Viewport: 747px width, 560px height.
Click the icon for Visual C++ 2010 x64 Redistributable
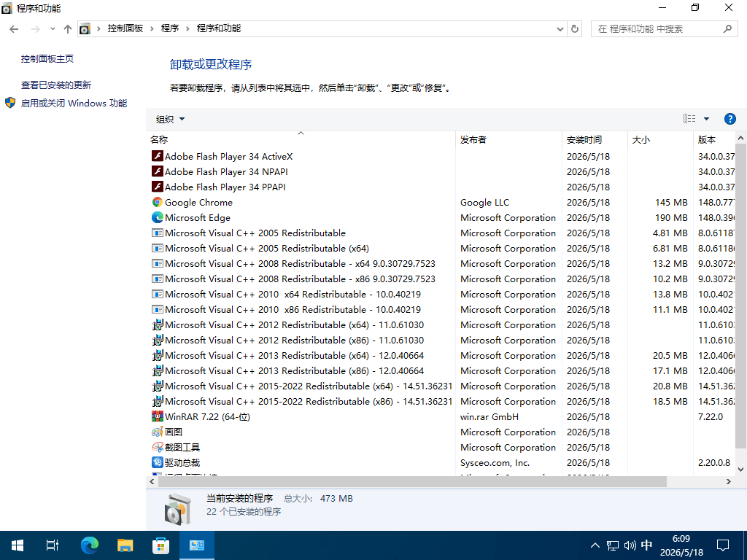[158, 294]
